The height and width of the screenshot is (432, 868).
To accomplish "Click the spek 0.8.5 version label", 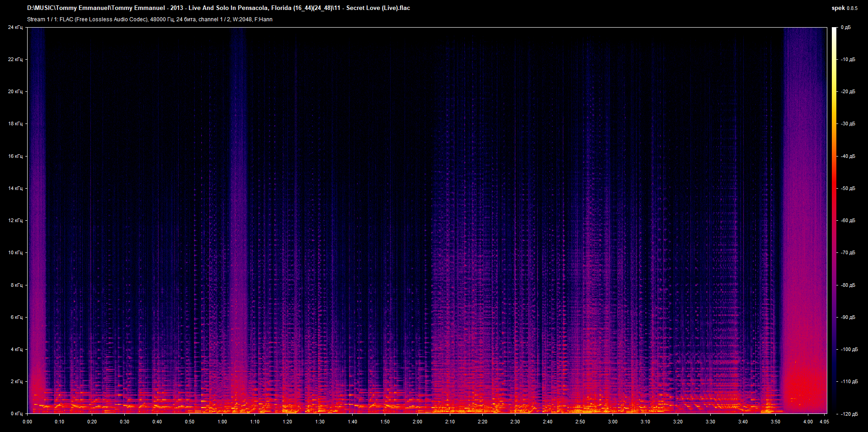I will click(x=844, y=8).
